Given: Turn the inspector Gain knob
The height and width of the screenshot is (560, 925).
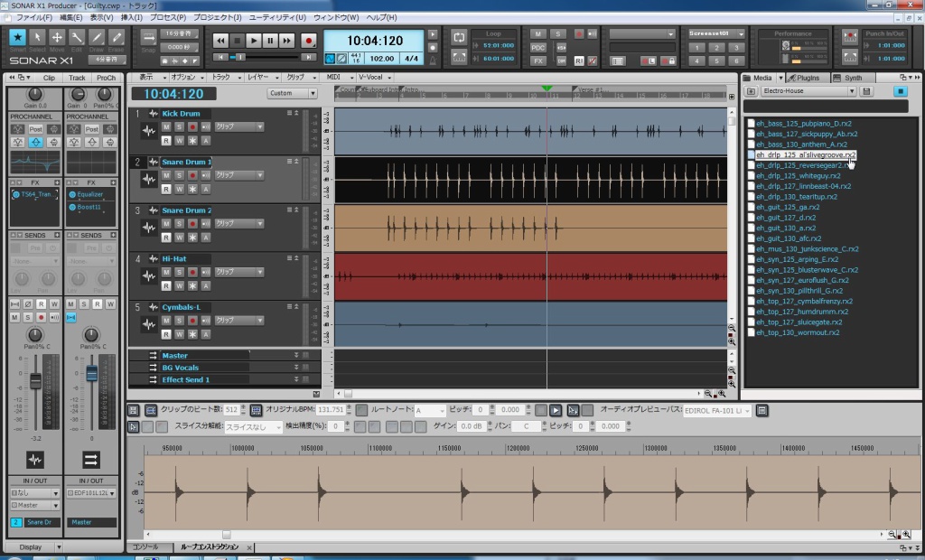Looking at the screenshot, I should 35,95.
